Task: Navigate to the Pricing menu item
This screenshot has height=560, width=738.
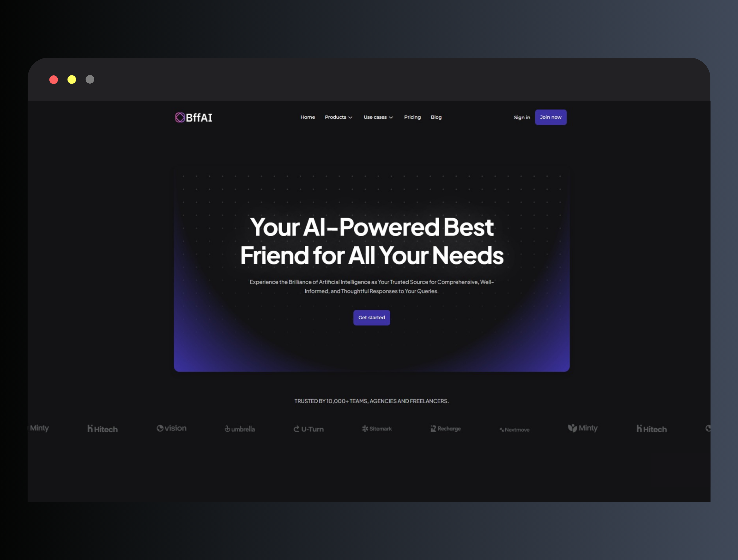Action: (x=412, y=117)
